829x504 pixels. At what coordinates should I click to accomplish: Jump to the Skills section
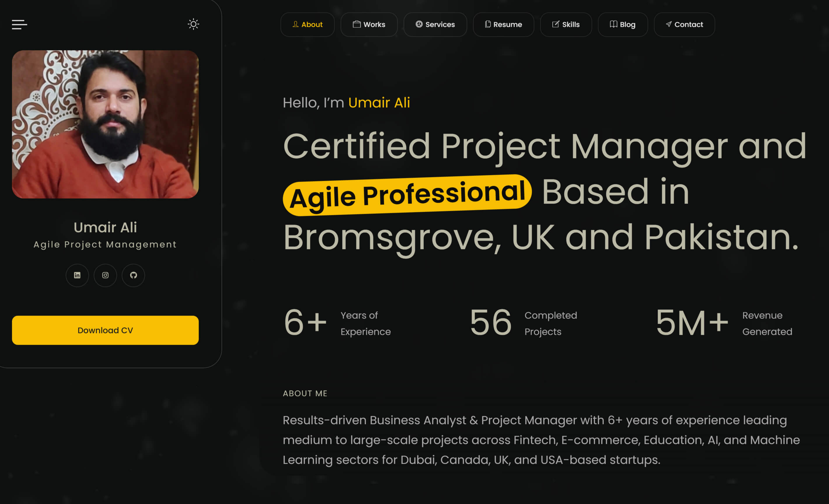point(566,24)
